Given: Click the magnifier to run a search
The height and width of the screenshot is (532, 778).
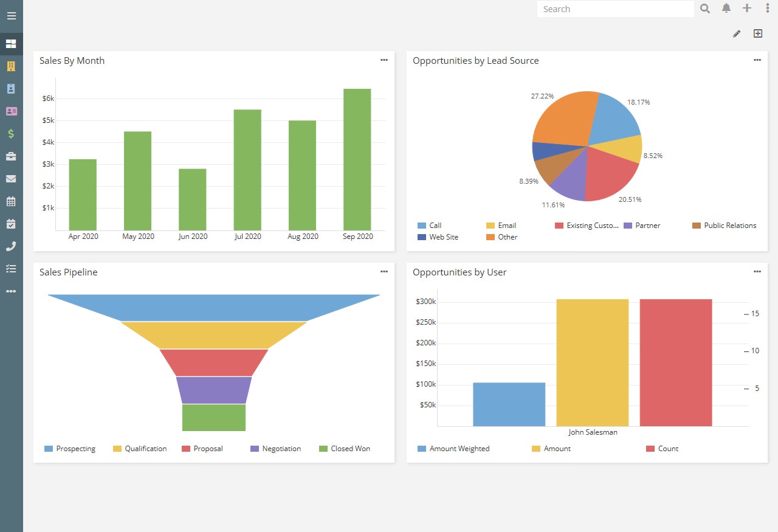Looking at the screenshot, I should [x=704, y=9].
